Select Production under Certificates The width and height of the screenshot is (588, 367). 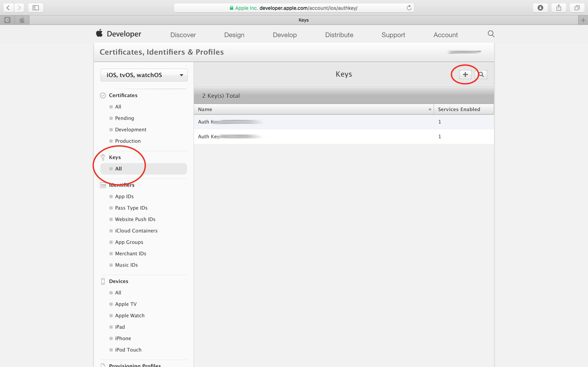(128, 141)
